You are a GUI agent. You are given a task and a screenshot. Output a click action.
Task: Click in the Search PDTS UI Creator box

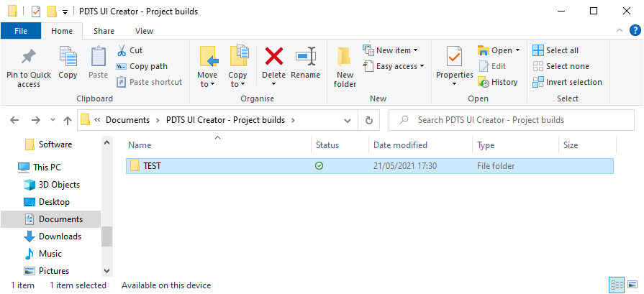[x=512, y=120]
